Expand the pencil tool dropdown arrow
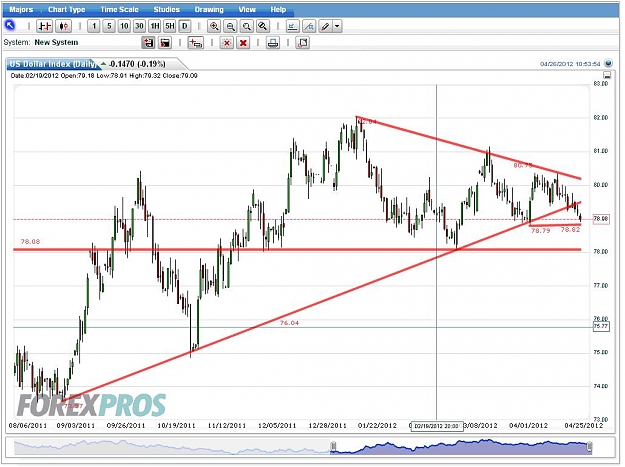Image resolution: width=625 pixels, height=467 pixels. click(x=337, y=26)
